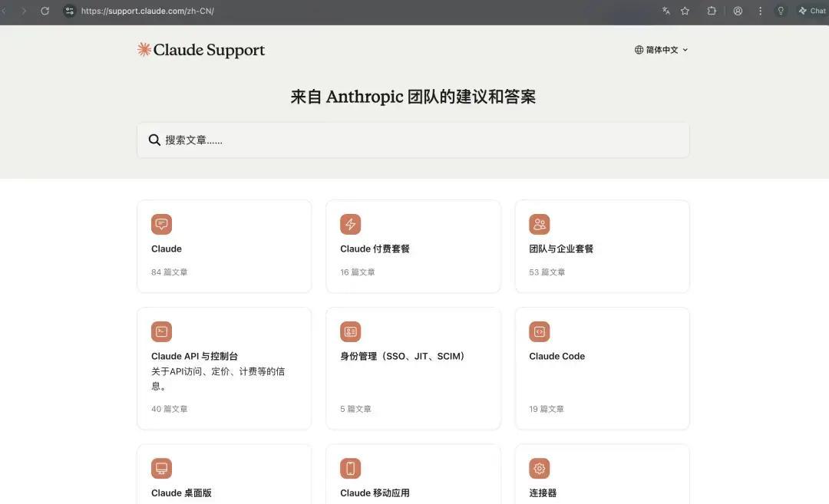The height and width of the screenshot is (504, 829).
Task: Bookmark this page with the star icon
Action: point(685,11)
